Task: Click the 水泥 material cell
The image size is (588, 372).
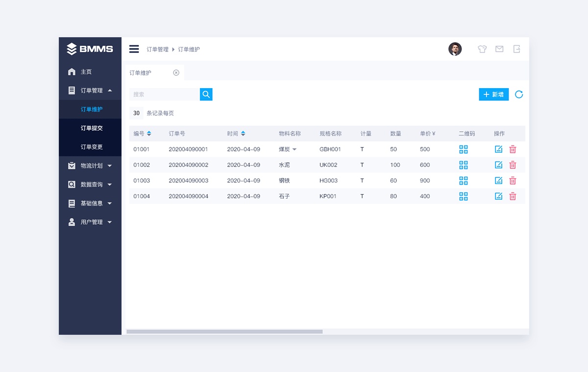Action: point(284,165)
